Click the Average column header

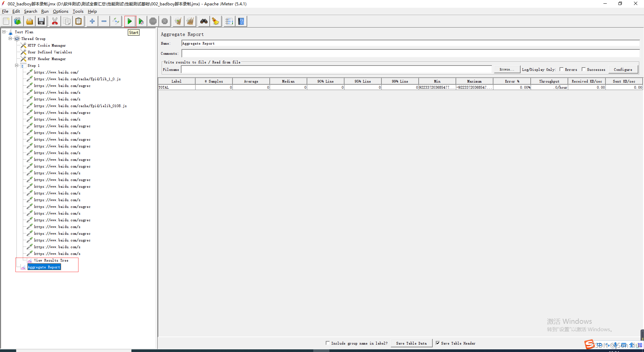(251, 81)
